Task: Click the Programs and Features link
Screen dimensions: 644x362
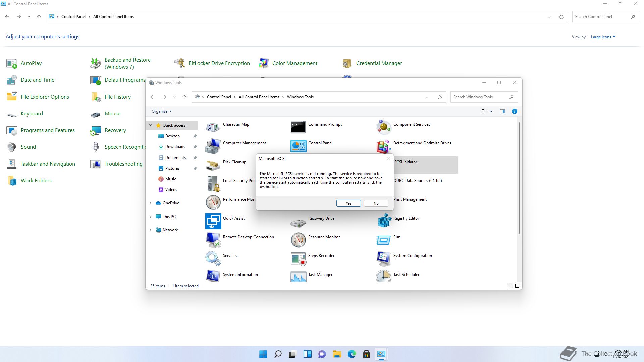Action: pos(48,130)
